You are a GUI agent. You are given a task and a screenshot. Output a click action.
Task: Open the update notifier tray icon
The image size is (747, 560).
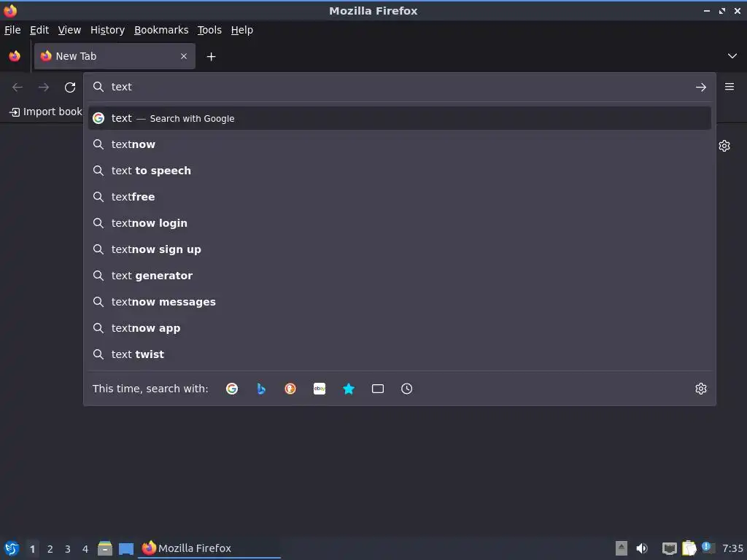(708, 548)
